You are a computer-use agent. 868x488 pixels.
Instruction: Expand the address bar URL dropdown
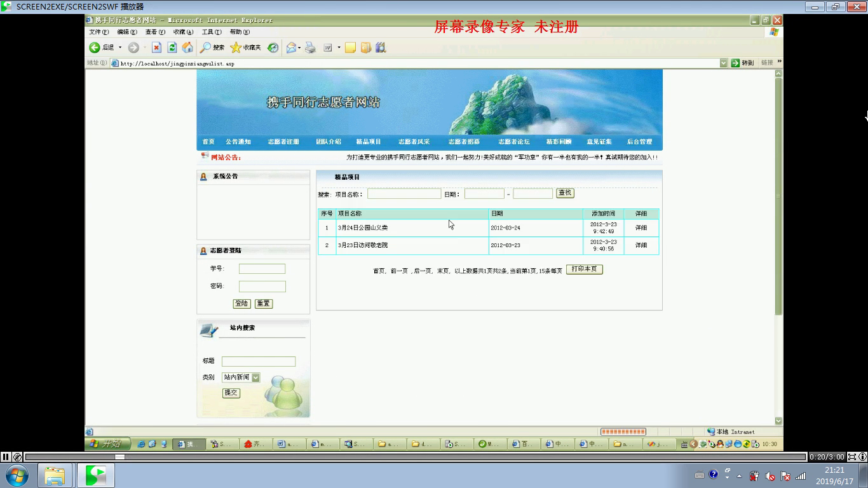point(723,63)
